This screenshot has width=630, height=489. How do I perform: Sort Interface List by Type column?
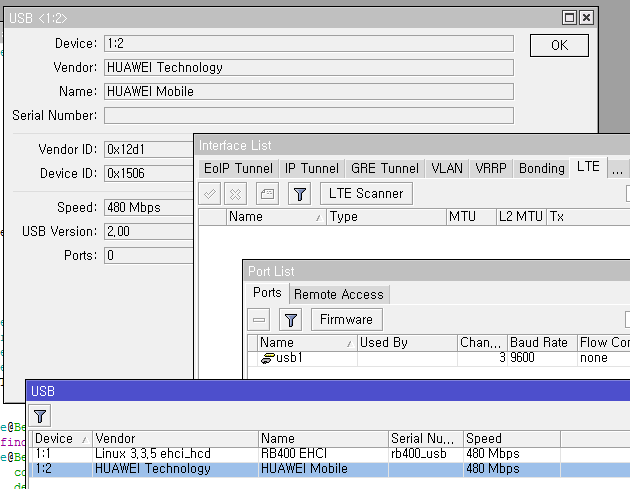point(386,217)
